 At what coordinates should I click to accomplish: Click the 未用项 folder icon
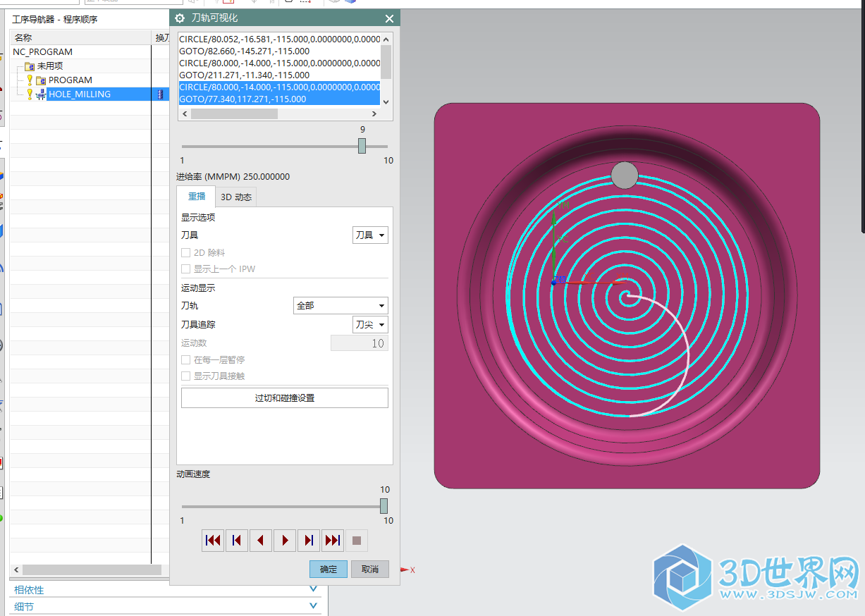point(30,66)
